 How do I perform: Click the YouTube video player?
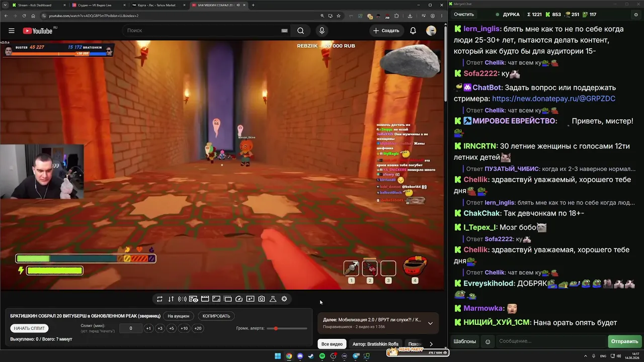click(x=222, y=165)
